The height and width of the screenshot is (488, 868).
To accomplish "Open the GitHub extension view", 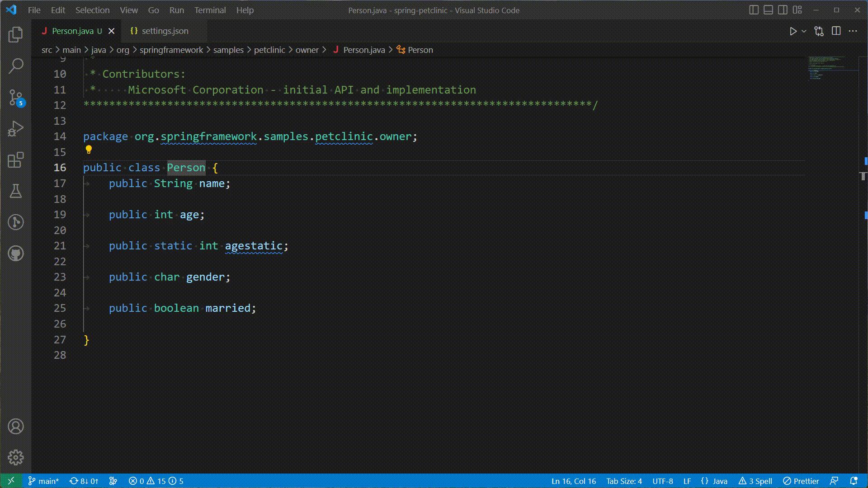I will click(16, 253).
